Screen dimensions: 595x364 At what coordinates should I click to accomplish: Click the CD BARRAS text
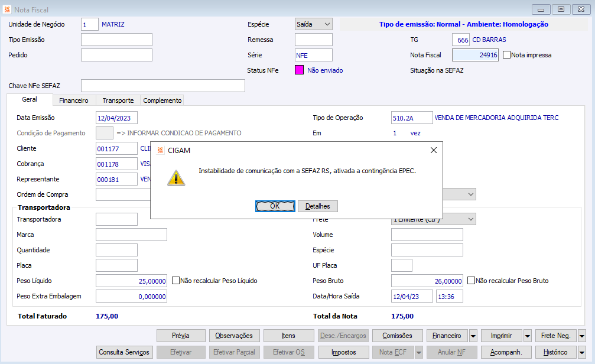click(x=489, y=40)
